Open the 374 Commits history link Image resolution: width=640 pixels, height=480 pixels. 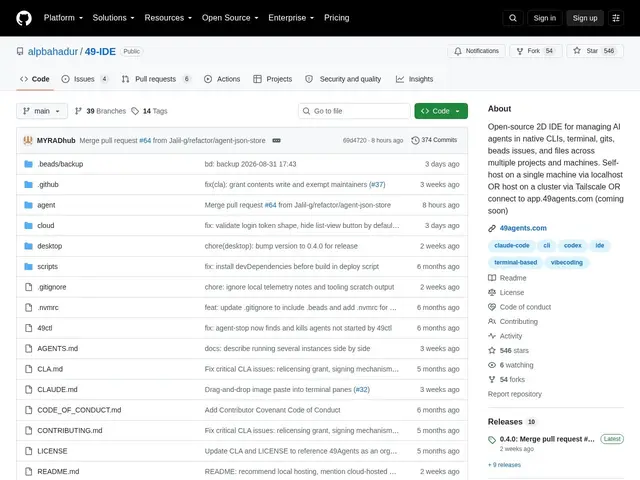pos(434,140)
